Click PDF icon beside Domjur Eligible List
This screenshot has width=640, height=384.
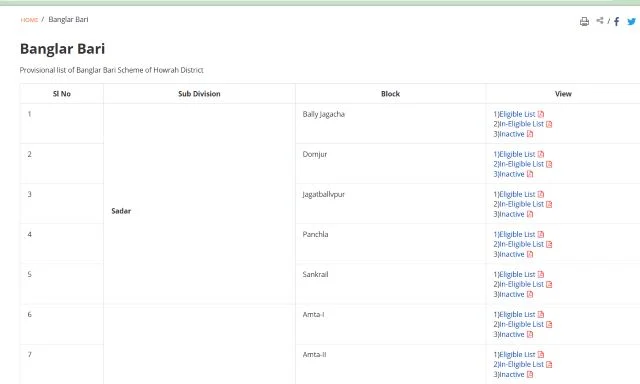coord(541,154)
